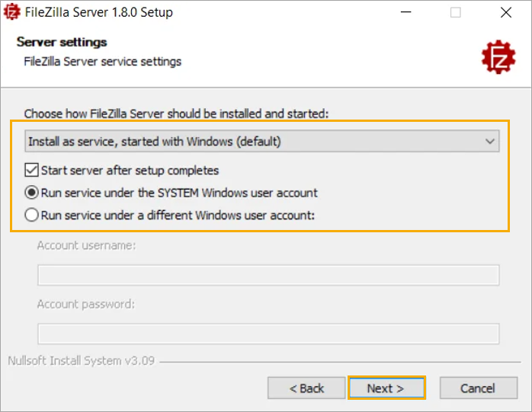This screenshot has width=532, height=412.
Task: Minimize the setup window
Action: pos(405,12)
